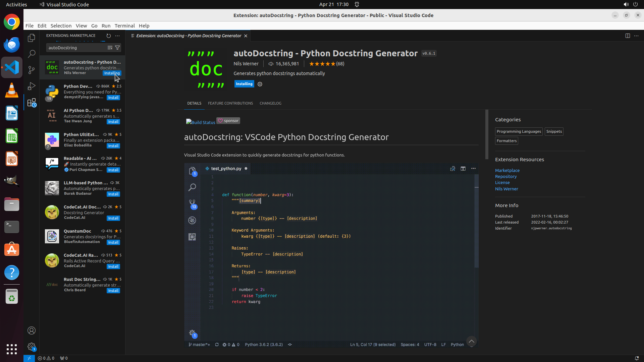Click the Accounts icon in activity bar

click(x=32, y=330)
